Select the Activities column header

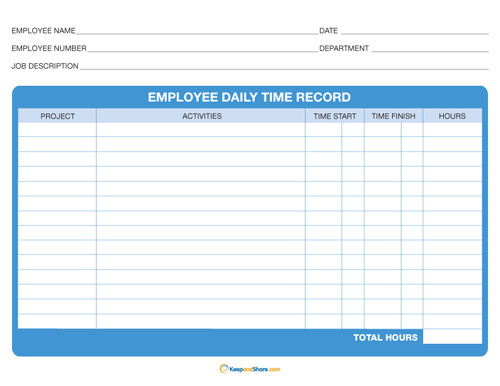[201, 116]
